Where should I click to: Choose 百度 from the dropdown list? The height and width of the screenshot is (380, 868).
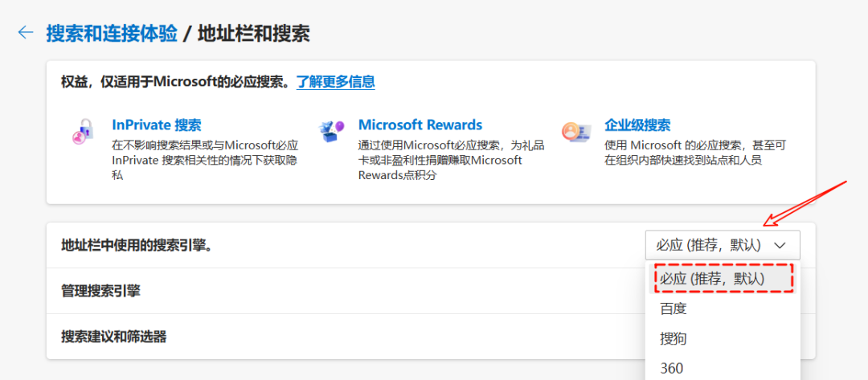pyautogui.click(x=723, y=308)
